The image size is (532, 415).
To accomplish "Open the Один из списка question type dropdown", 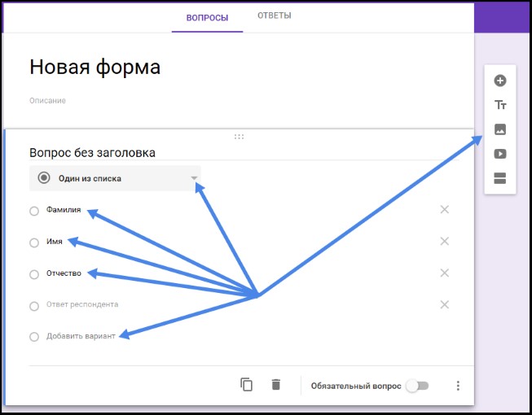I will (x=115, y=178).
